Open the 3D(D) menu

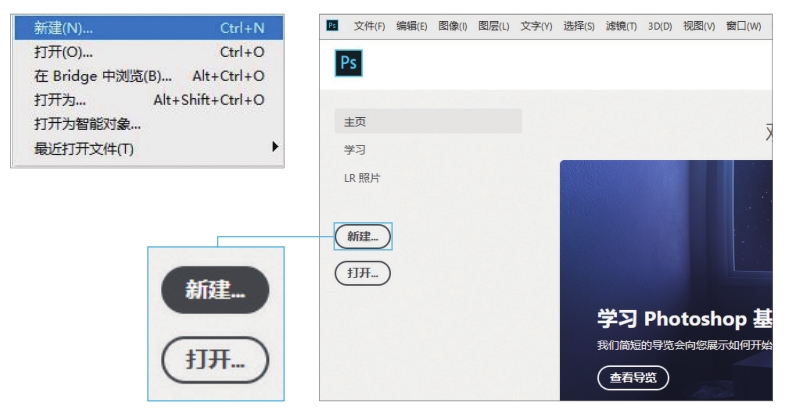660,26
